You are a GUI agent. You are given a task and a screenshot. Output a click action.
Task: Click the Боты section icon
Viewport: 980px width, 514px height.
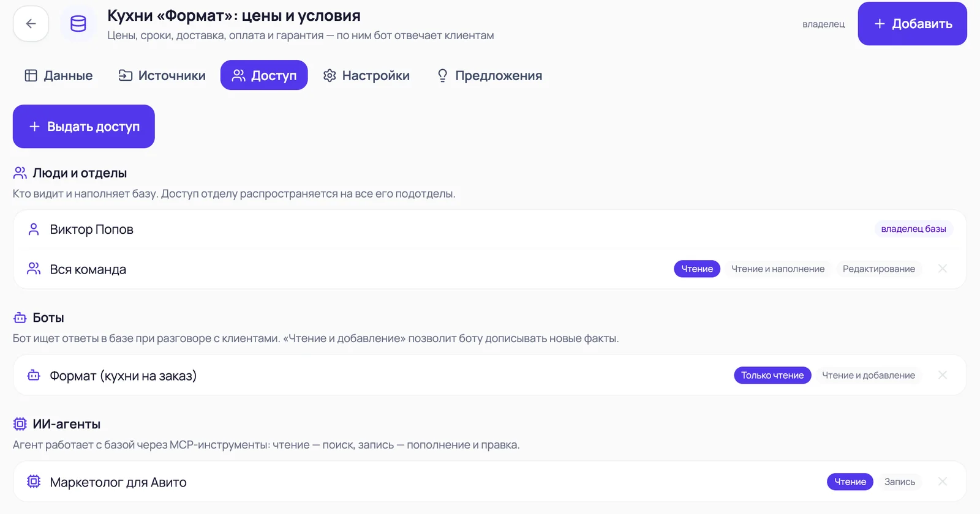tap(20, 318)
